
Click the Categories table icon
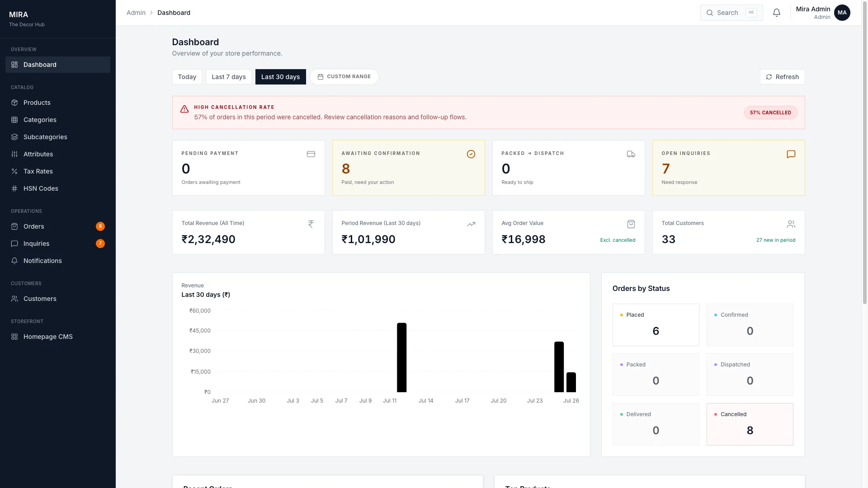[x=14, y=120]
